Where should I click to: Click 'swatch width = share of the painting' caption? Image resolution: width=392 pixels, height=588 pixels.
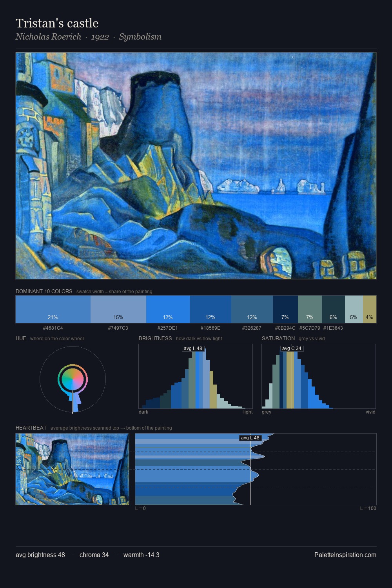[114, 291]
